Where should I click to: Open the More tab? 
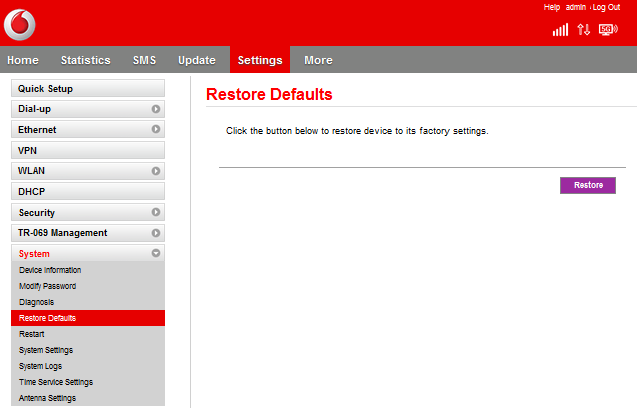(318, 60)
